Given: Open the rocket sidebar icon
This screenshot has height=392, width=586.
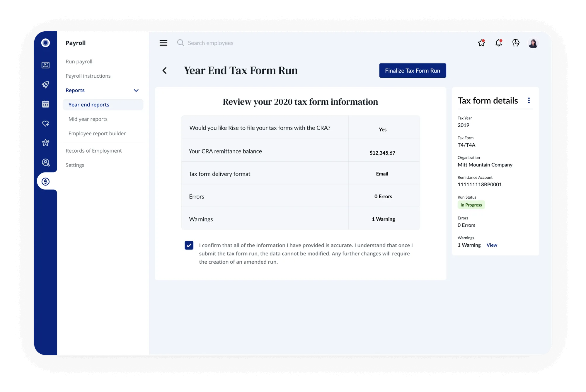Looking at the screenshot, I should [45, 85].
